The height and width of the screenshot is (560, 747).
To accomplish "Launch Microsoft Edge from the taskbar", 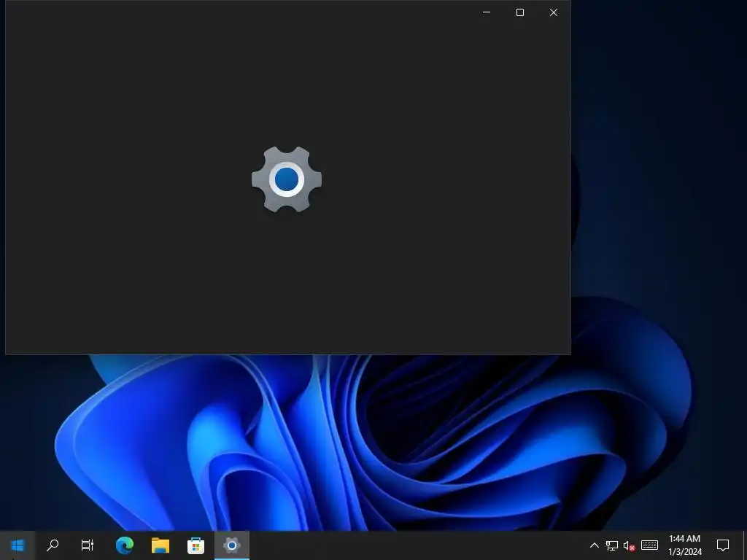I will (125, 545).
